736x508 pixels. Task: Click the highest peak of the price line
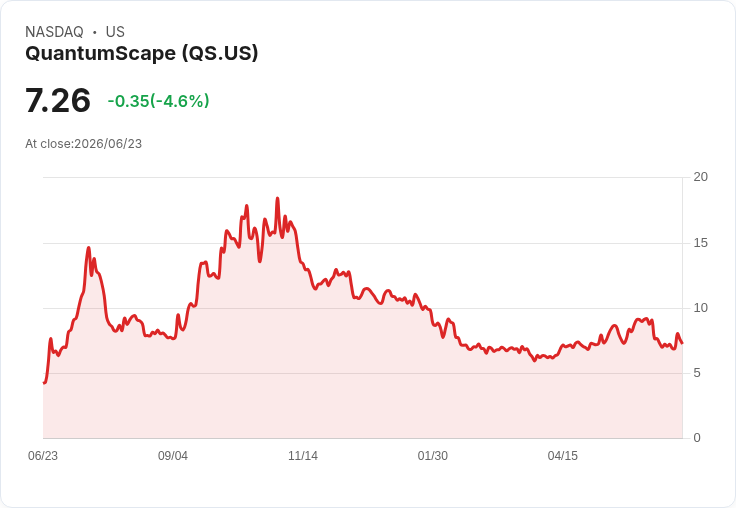tap(277, 199)
